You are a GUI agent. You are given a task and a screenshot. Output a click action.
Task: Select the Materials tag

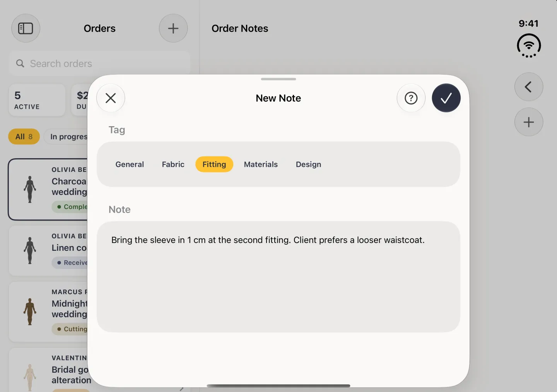(x=261, y=164)
